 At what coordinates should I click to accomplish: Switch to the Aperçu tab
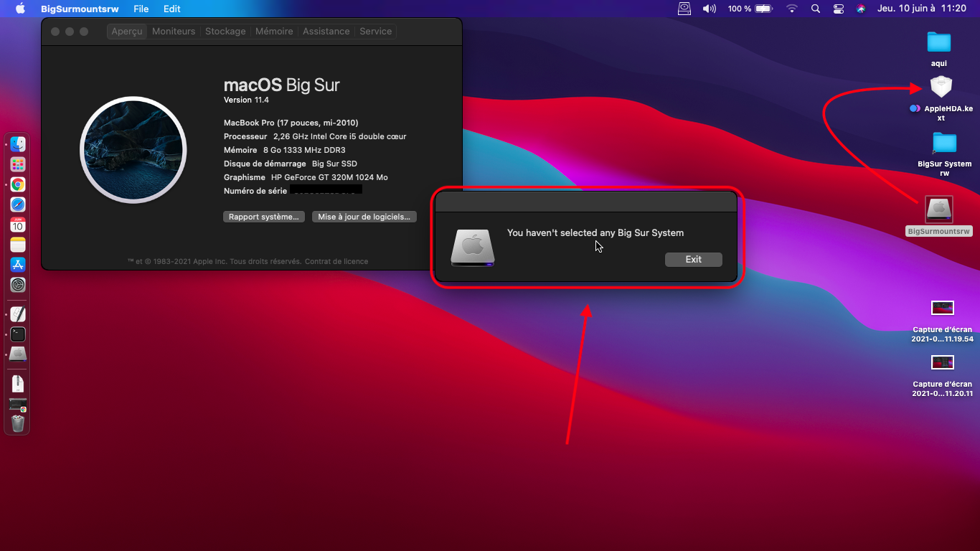[x=127, y=32]
